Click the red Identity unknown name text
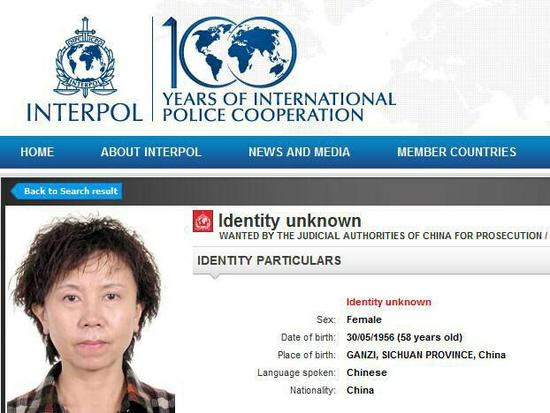 pyautogui.click(x=389, y=302)
